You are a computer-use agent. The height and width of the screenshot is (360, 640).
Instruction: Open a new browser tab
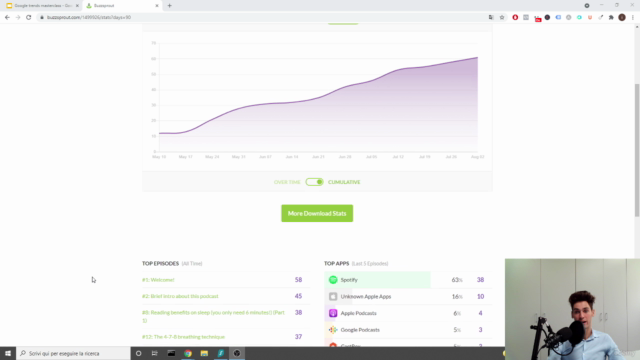(x=169, y=6)
